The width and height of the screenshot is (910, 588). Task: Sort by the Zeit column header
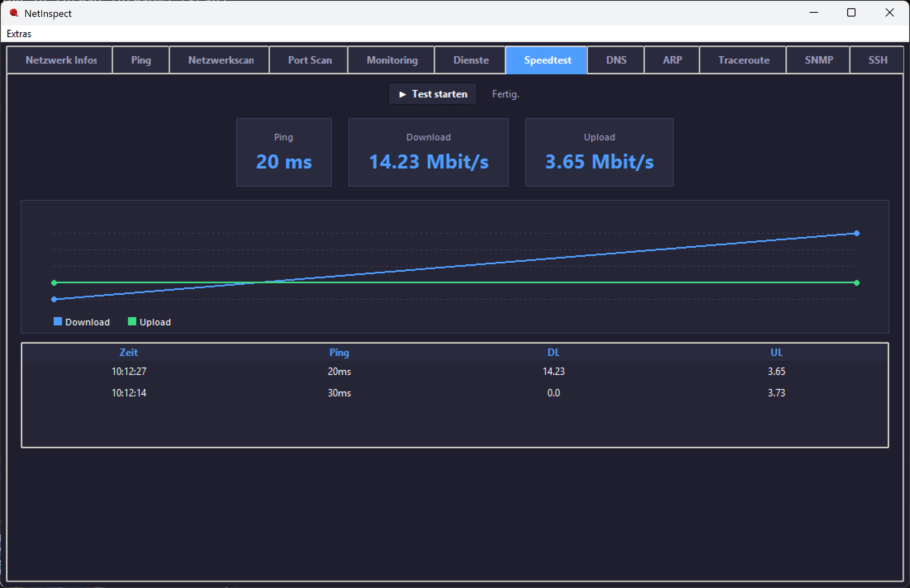tap(128, 353)
